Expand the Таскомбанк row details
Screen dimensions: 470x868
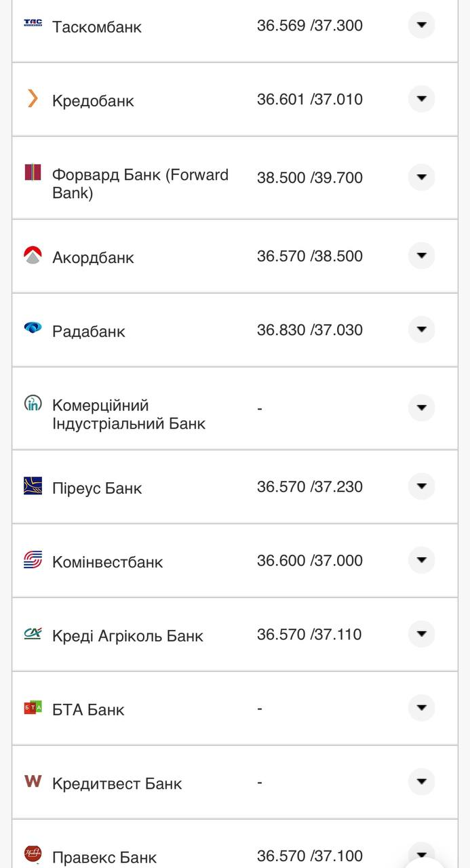pos(421,25)
